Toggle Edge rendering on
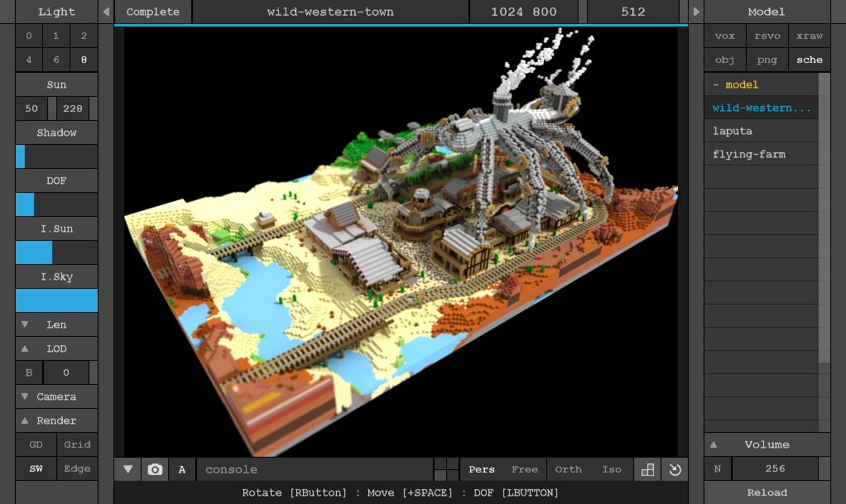 coord(77,468)
